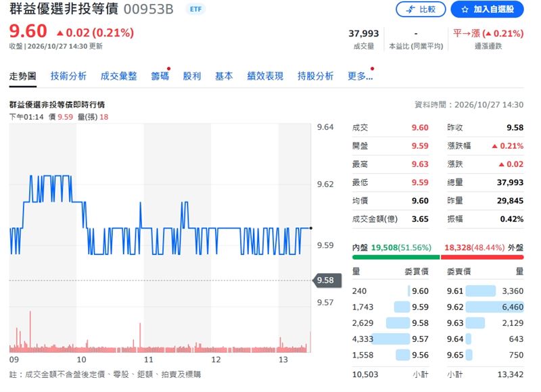
Task: Click the 最高 value 9.63
Action: (x=420, y=164)
